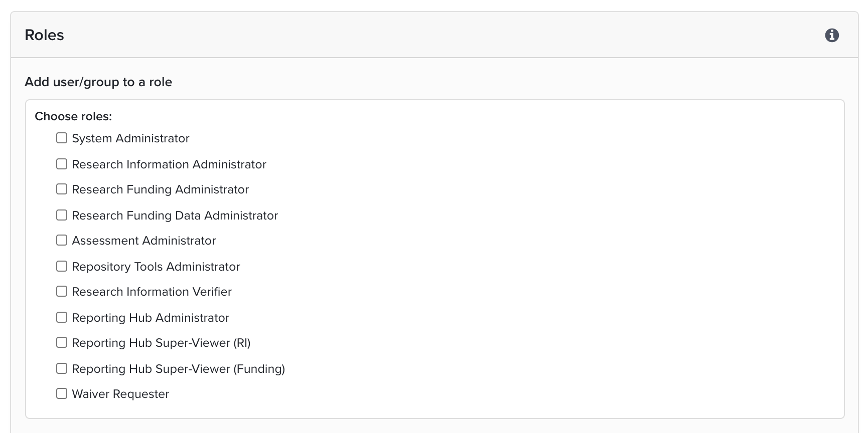868x433 pixels.
Task: Click the "Research Information Verifier" label text
Action: point(152,292)
